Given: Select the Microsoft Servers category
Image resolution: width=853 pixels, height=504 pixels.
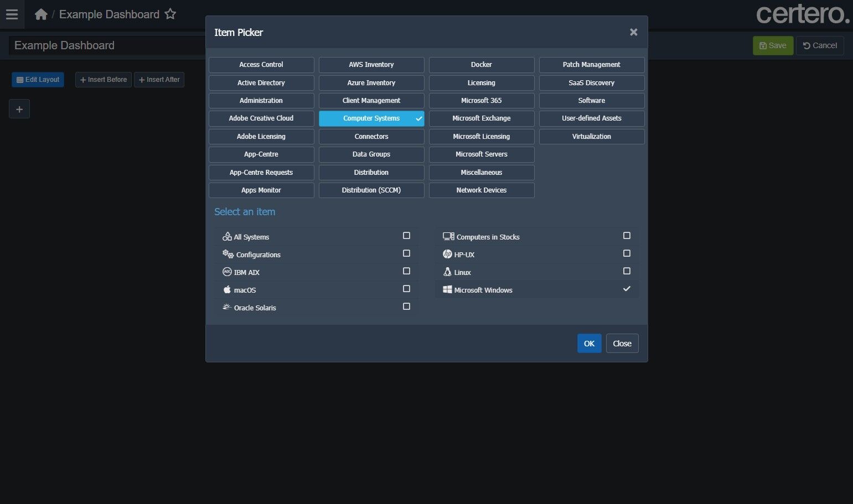Looking at the screenshot, I should coord(482,154).
